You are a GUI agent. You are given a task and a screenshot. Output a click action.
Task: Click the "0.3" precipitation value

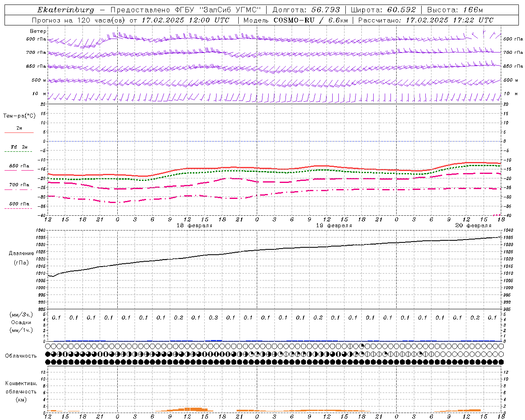click(x=213, y=318)
